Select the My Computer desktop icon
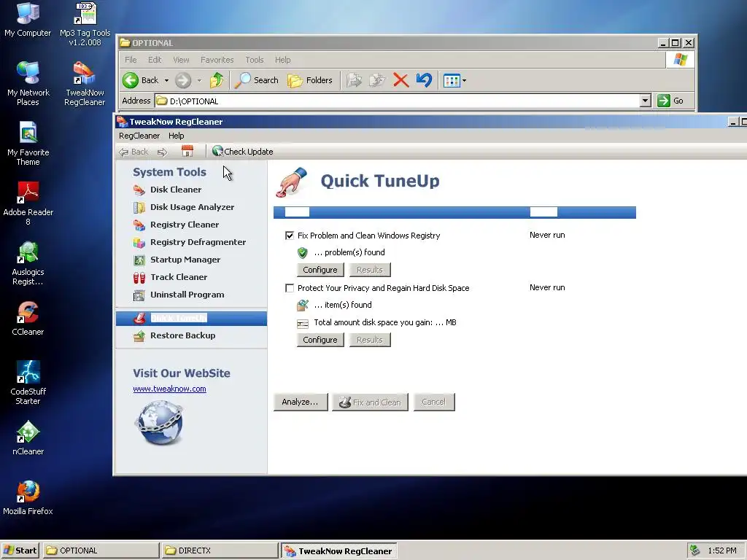 [x=28, y=20]
